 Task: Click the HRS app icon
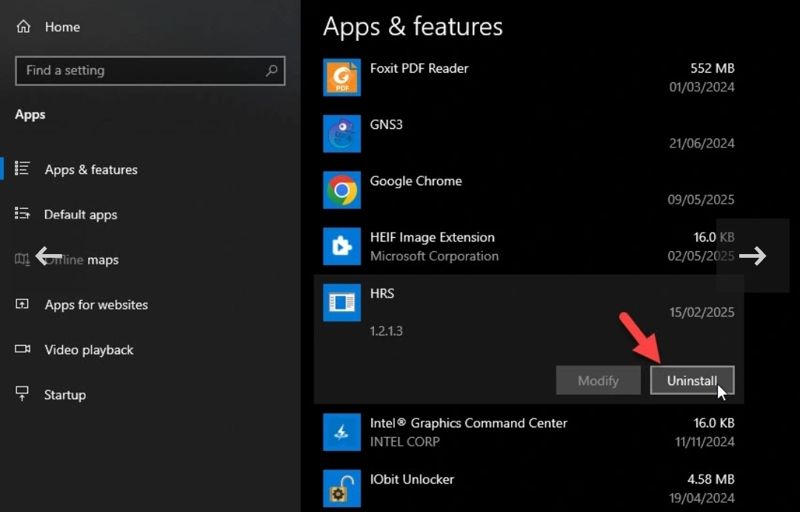click(x=342, y=302)
